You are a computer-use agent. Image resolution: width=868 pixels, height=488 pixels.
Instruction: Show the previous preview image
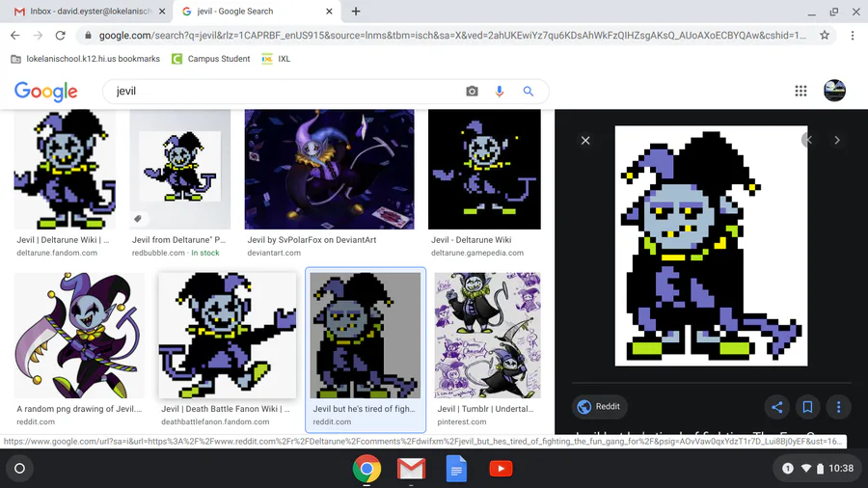click(809, 141)
